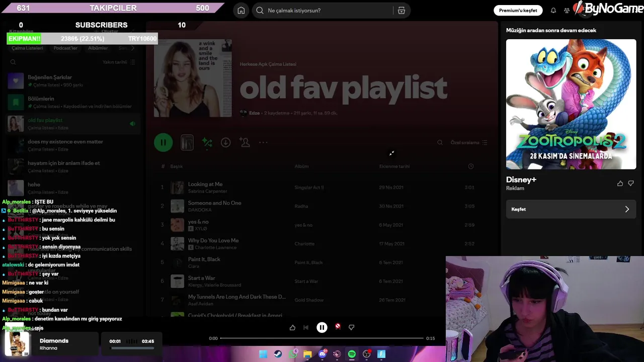Click the Zootropolis 2 ad poster

[571, 104]
